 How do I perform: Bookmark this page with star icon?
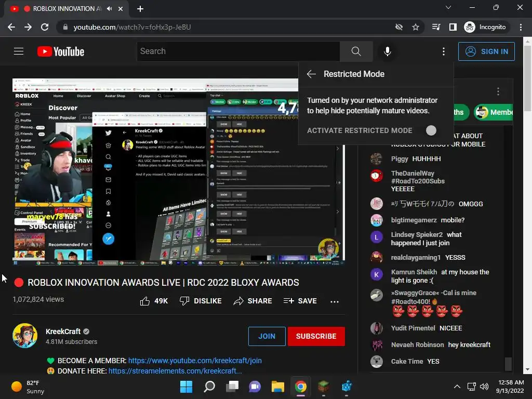point(415,27)
